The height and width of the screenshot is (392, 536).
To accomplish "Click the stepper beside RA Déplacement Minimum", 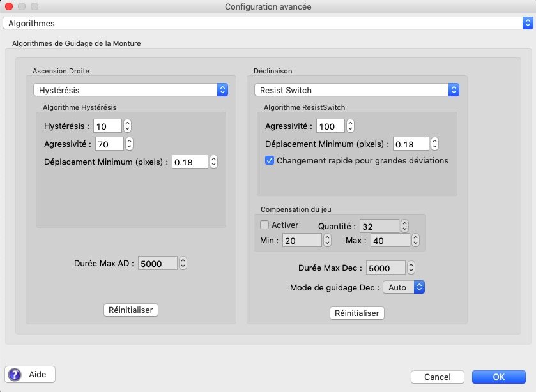I will click(x=213, y=162).
